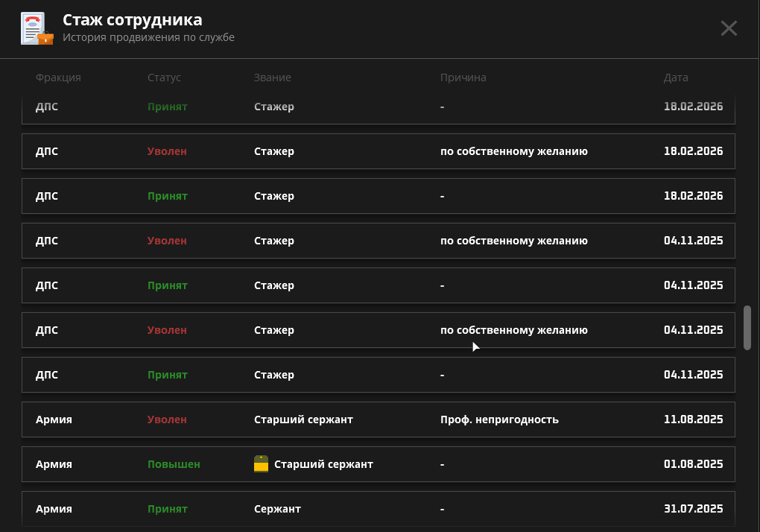Click Старший сержант in the Повышен row
Image resolution: width=760 pixels, height=532 pixels.
click(323, 464)
